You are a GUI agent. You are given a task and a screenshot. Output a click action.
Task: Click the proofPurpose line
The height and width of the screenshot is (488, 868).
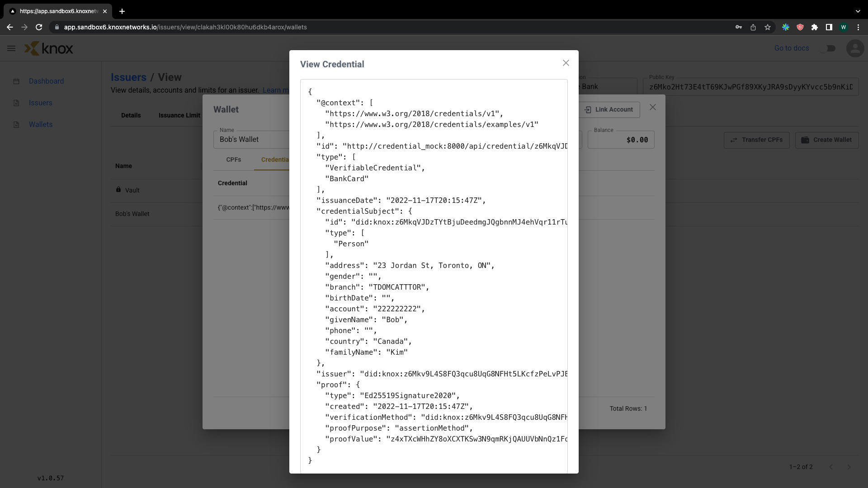pos(399,428)
